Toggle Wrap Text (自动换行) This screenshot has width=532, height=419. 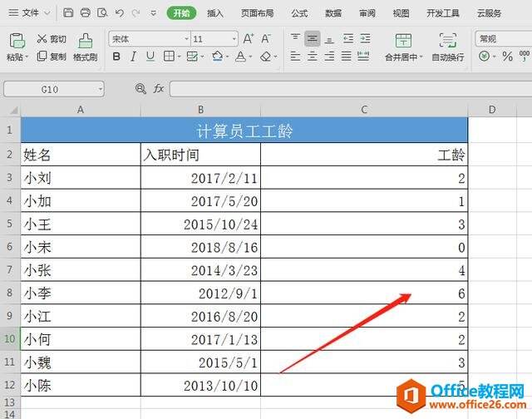click(x=447, y=47)
